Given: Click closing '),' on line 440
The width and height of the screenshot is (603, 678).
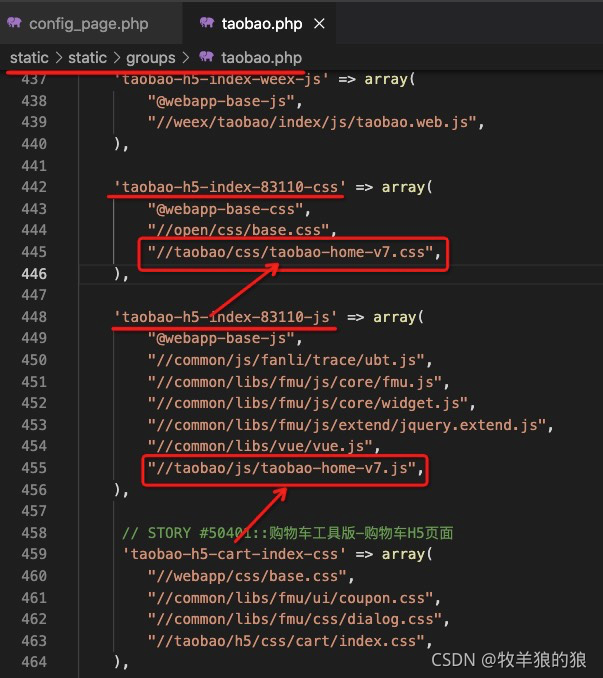Looking at the screenshot, I should pos(121,144).
